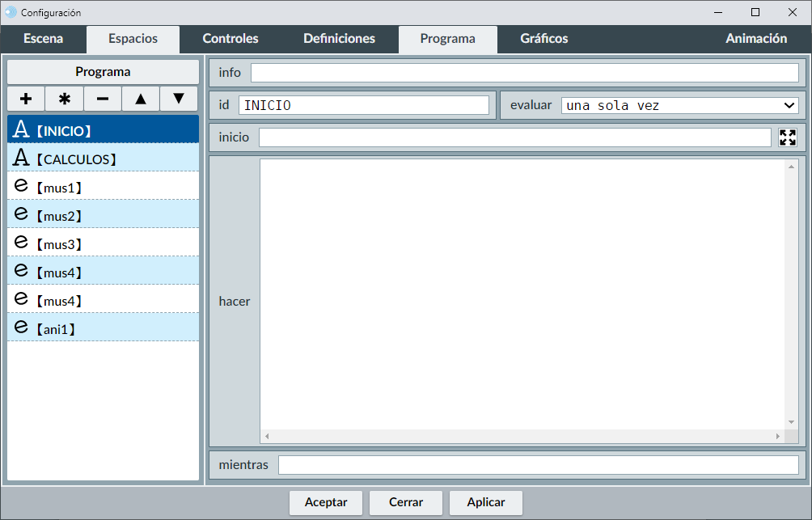Move item up with up-arrow icon
Viewport: 812px width, 520px height.
(141, 99)
